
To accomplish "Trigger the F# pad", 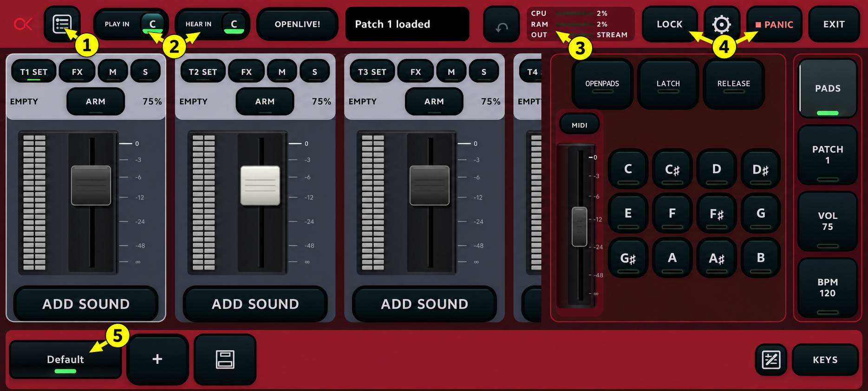I will [x=716, y=214].
